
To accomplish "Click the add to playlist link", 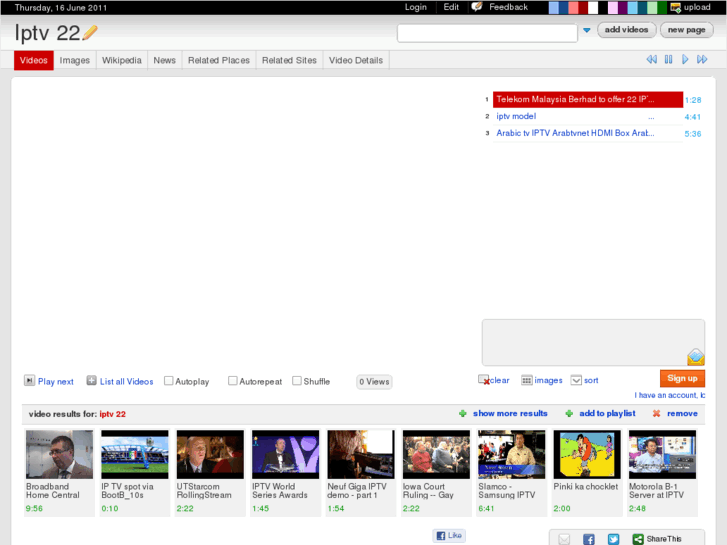I will [607, 413].
